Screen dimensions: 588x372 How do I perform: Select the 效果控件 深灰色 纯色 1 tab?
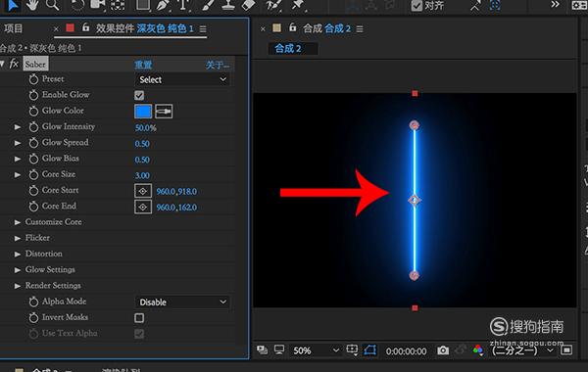pyautogui.click(x=144, y=28)
